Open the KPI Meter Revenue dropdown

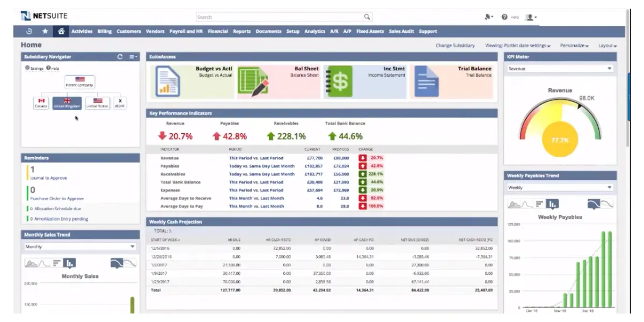pyautogui.click(x=560, y=69)
